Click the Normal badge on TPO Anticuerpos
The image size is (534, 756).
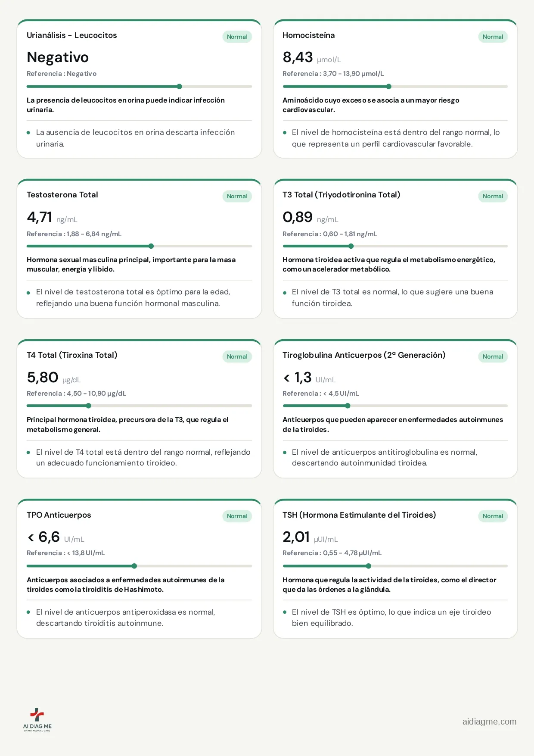click(x=237, y=516)
